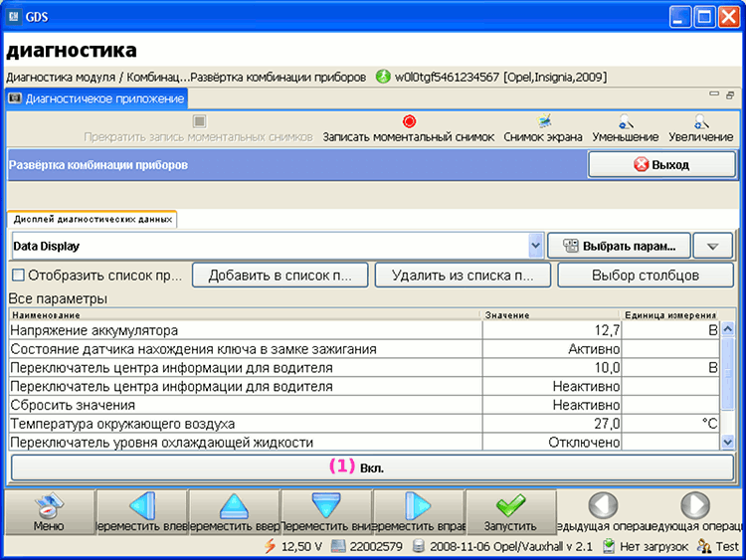The width and height of the screenshot is (746, 560).
Task: Take a screen capture with Снимок экрана
Action: pyautogui.click(x=543, y=129)
